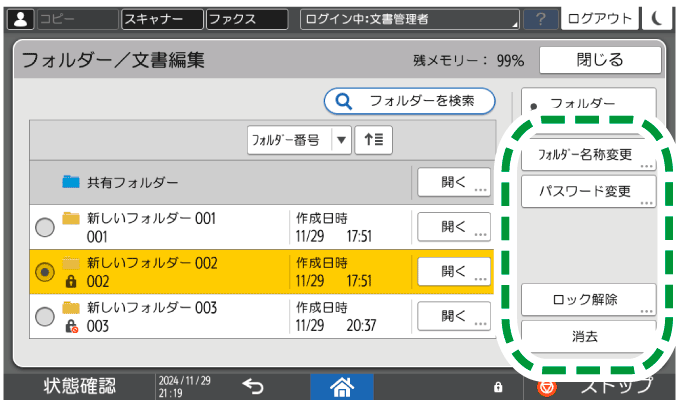Tap the moon energy saver icon

pyautogui.click(x=657, y=18)
